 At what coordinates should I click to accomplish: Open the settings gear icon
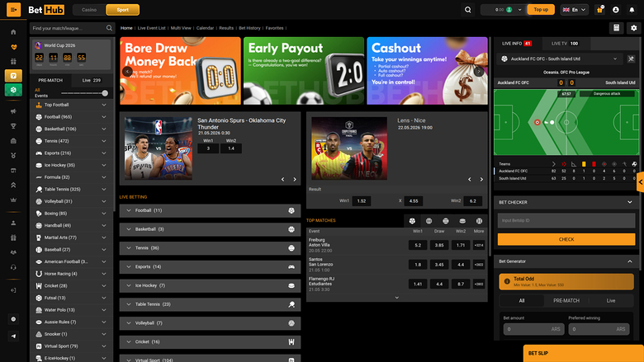(x=634, y=28)
